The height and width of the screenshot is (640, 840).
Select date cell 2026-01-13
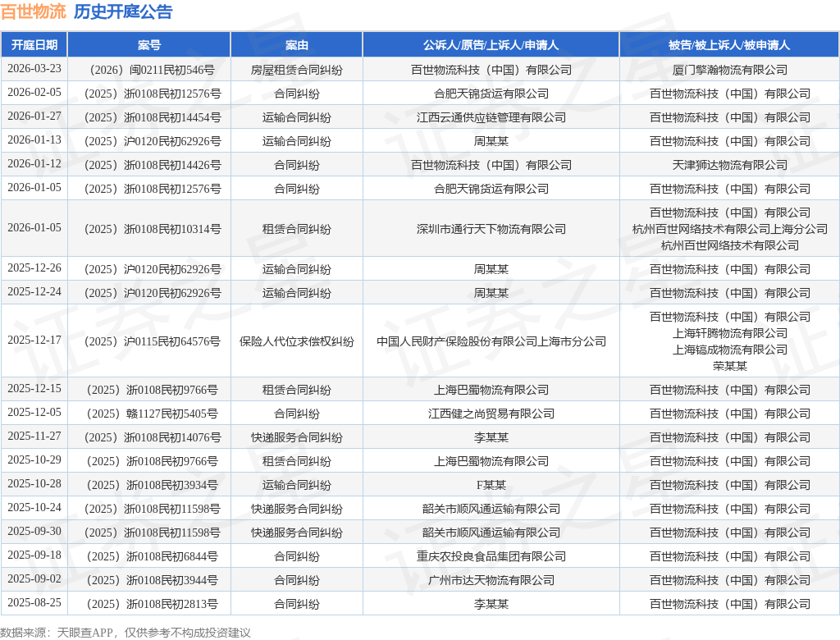click(34, 140)
